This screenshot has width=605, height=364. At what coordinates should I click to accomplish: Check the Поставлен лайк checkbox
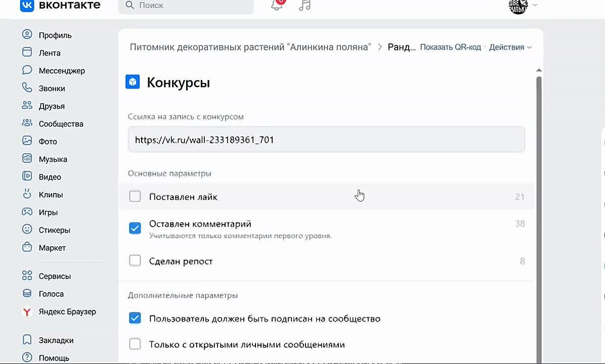(135, 196)
